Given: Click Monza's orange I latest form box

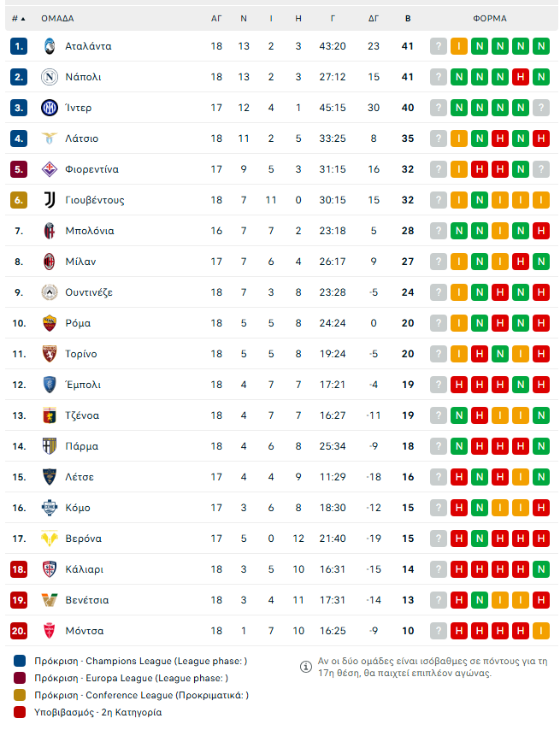Looking at the screenshot, I should tap(540, 631).
